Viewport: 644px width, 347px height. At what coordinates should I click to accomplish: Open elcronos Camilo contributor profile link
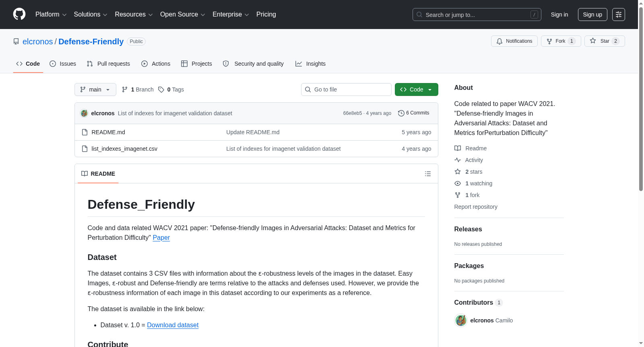click(491, 320)
